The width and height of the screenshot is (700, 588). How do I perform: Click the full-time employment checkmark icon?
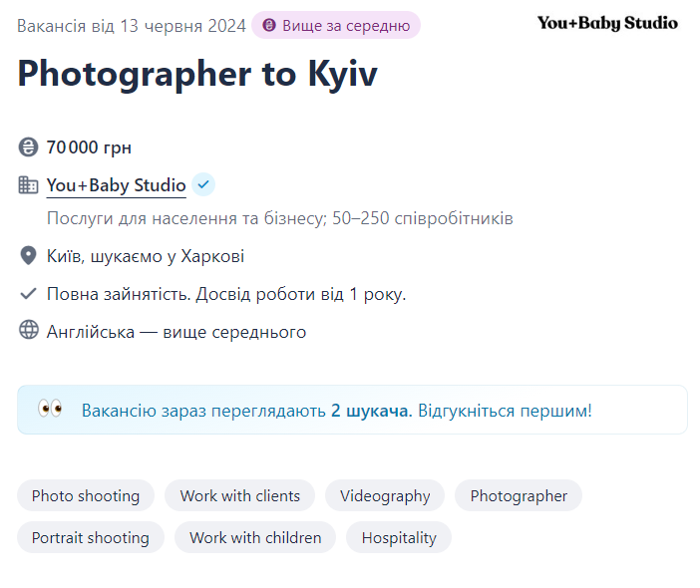pos(28,294)
